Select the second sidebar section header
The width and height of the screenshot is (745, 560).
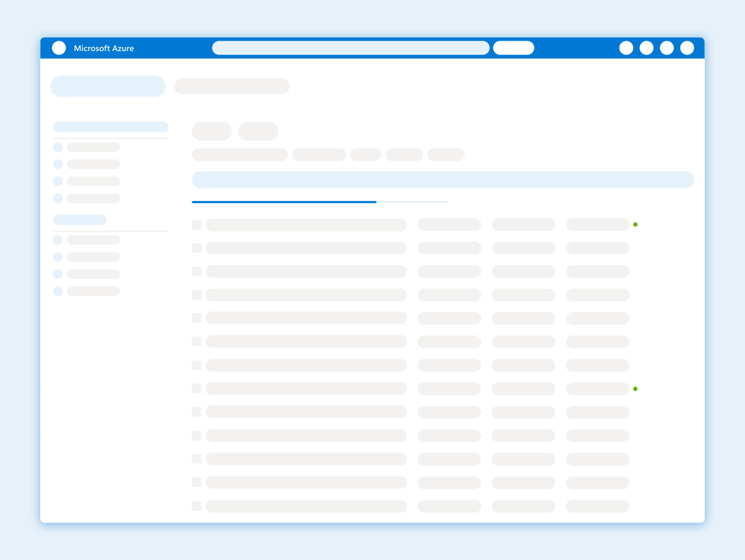tap(80, 220)
